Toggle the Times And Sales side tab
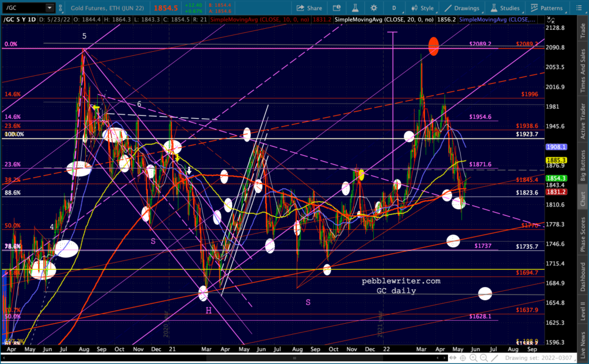The image size is (589, 364). (x=583, y=71)
